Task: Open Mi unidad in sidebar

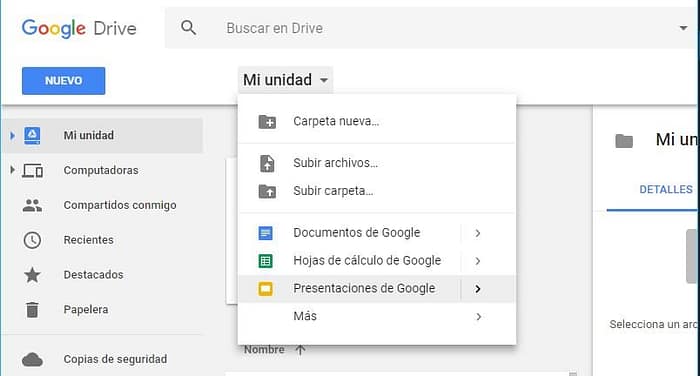Action: click(102, 135)
